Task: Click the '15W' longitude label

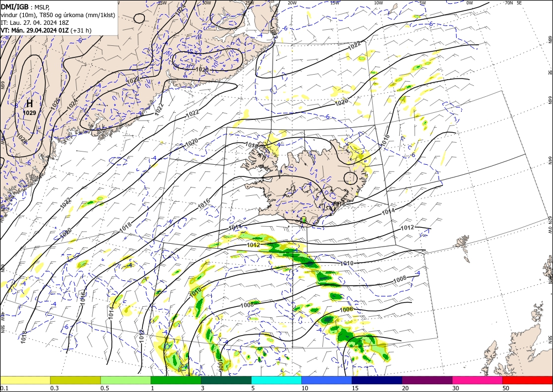Action: tap(335, 3)
